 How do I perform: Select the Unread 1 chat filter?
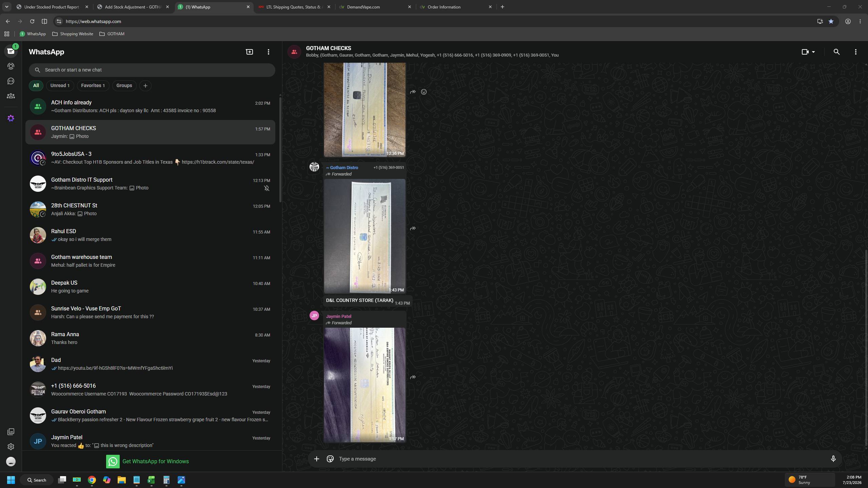coord(60,85)
